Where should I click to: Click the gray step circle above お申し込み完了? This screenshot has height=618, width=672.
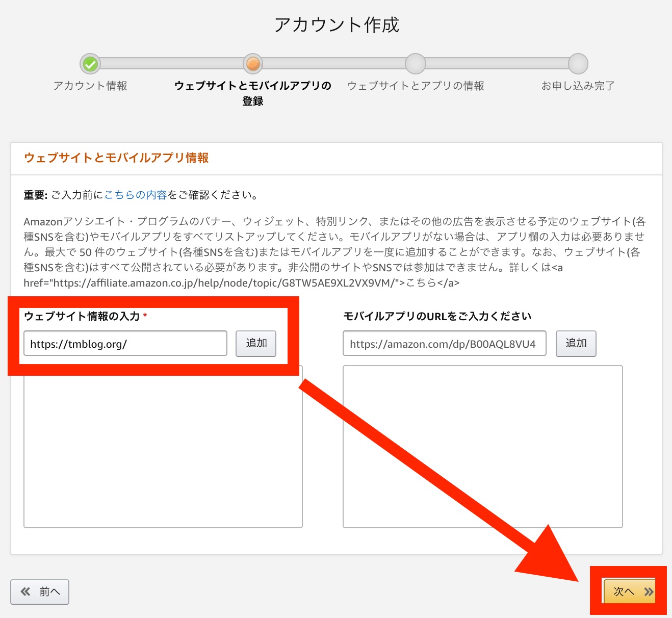pyautogui.click(x=578, y=64)
